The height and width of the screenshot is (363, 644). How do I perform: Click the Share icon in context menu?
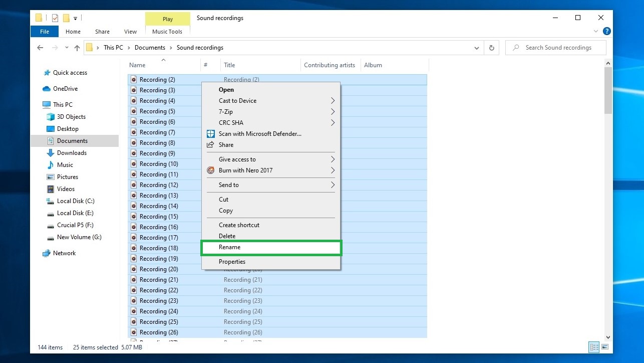point(211,145)
